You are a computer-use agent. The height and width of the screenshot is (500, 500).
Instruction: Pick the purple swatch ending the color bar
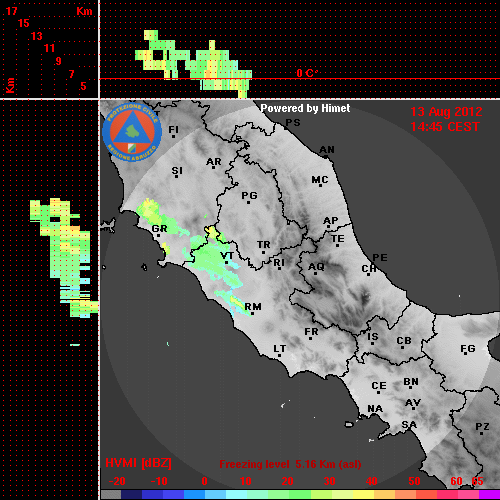489,494
